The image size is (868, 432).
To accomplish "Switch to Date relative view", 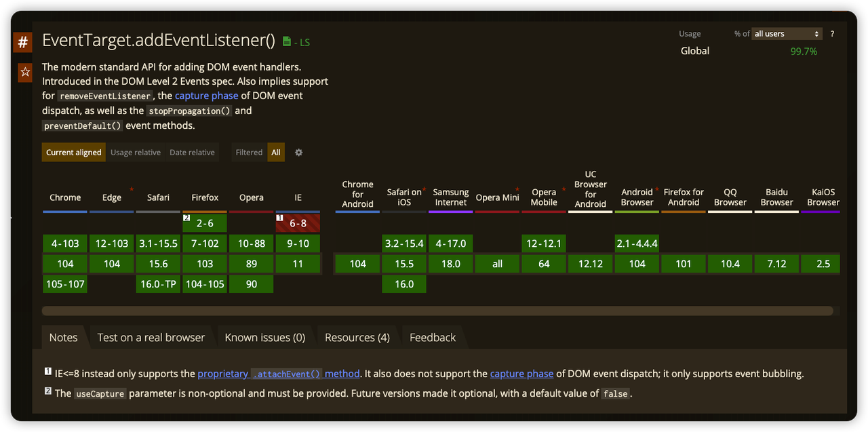I will pos(192,153).
